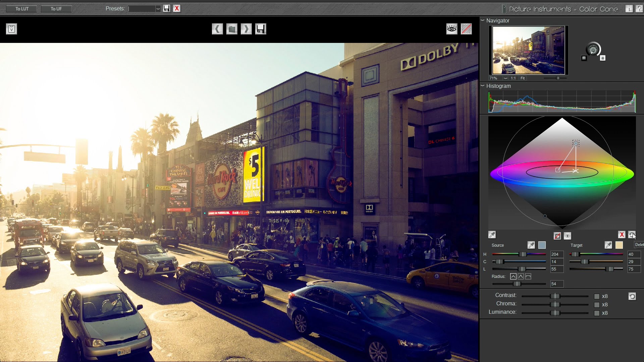644x362 pixels.
Task: Click the Source eyedropper icon
Action: 531,245
